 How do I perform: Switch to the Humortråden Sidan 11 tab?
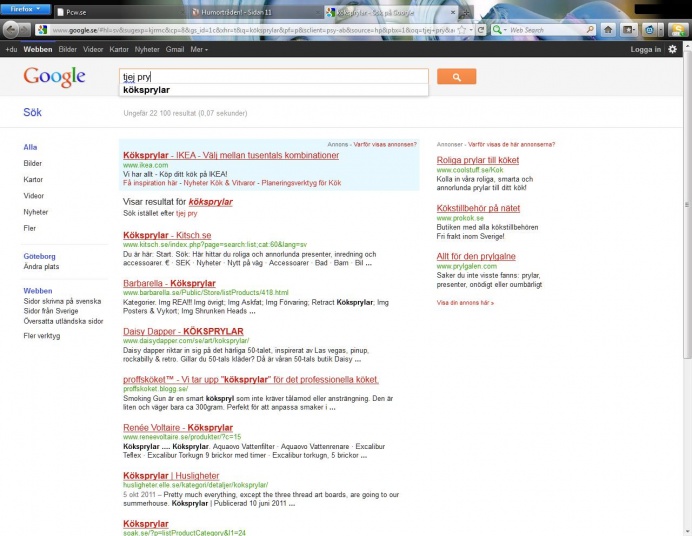[255, 12]
